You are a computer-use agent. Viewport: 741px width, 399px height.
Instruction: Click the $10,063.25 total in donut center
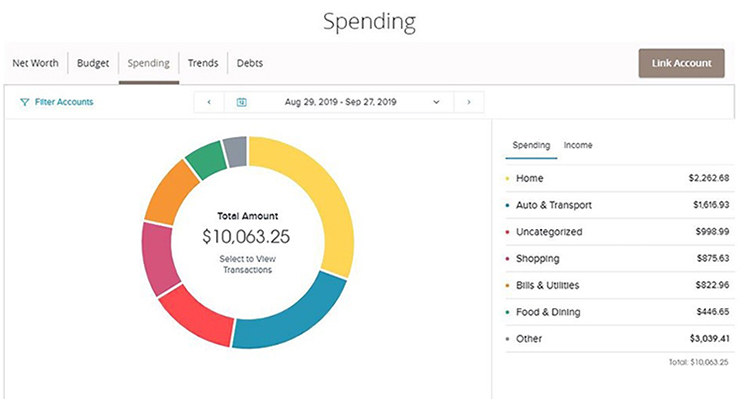pyautogui.click(x=246, y=236)
